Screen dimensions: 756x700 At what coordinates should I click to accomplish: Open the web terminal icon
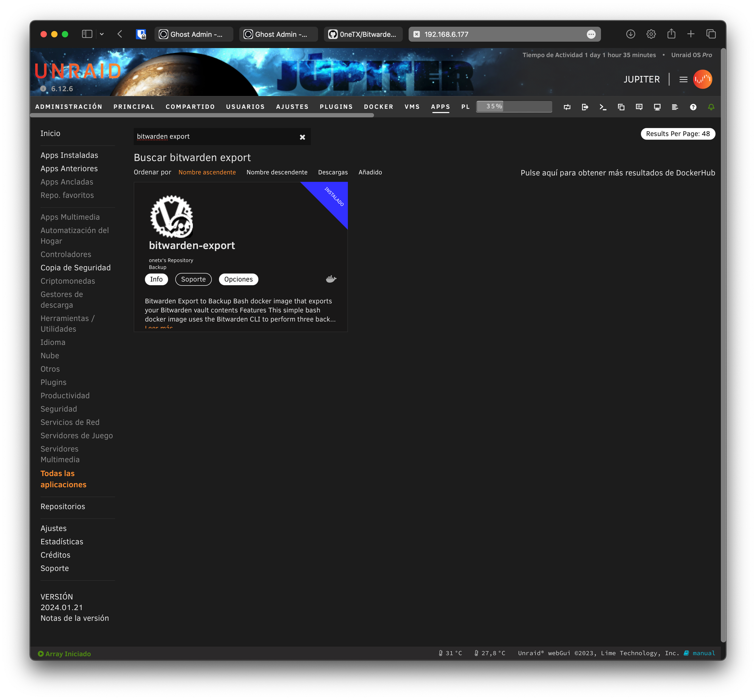[603, 107]
